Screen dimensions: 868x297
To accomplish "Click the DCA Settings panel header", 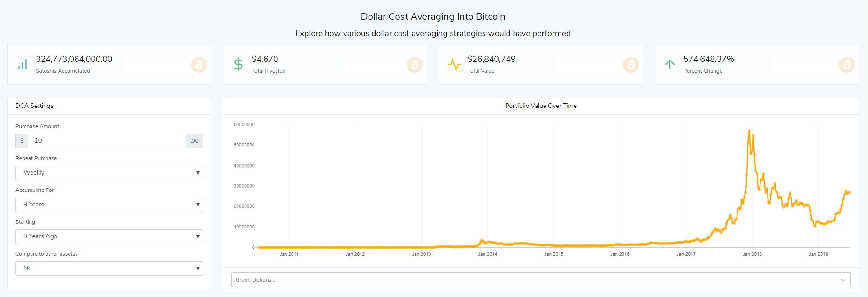I will (x=34, y=106).
